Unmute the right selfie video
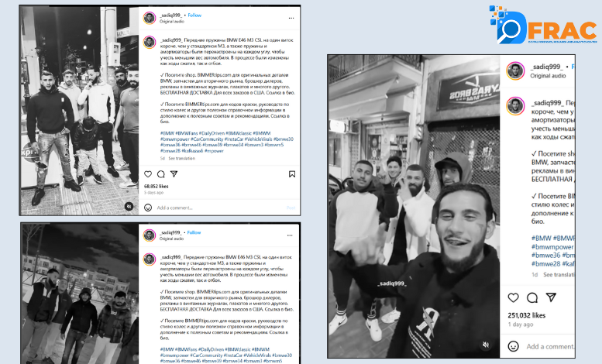Viewport: 602px width, 364px height. 486,345
